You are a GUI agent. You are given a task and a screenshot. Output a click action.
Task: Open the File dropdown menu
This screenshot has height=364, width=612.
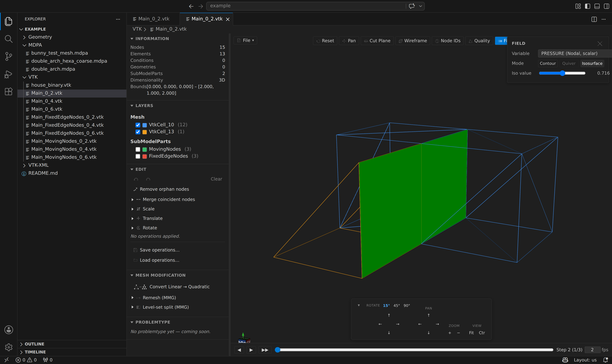click(245, 40)
